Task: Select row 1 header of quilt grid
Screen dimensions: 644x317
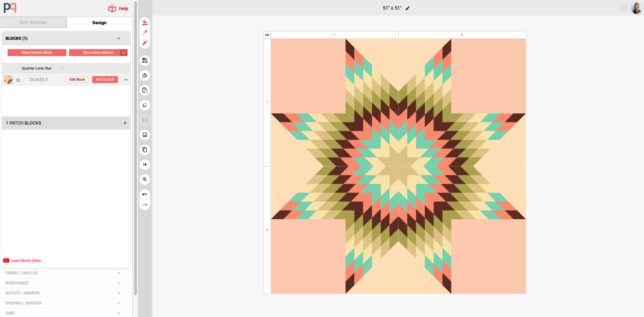Action: 267,102
